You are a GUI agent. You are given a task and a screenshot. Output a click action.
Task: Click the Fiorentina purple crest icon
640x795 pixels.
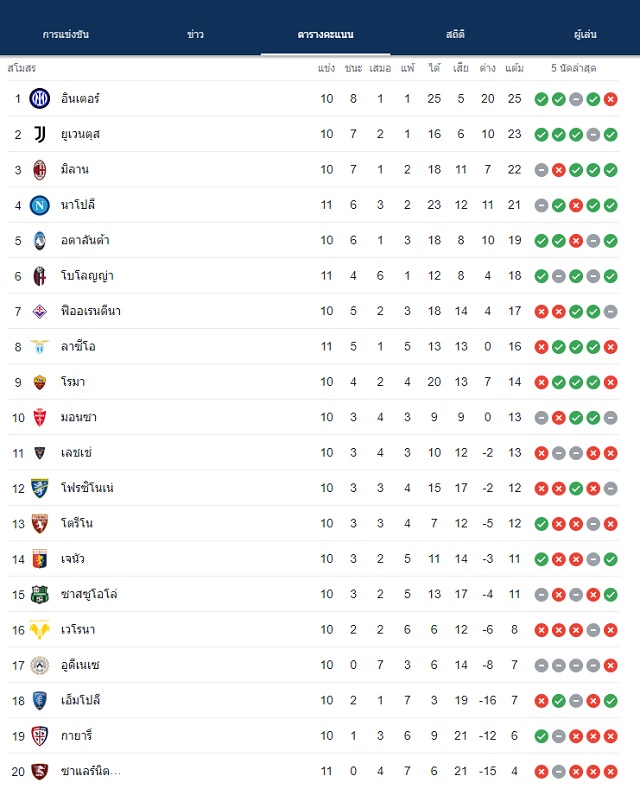coord(40,311)
